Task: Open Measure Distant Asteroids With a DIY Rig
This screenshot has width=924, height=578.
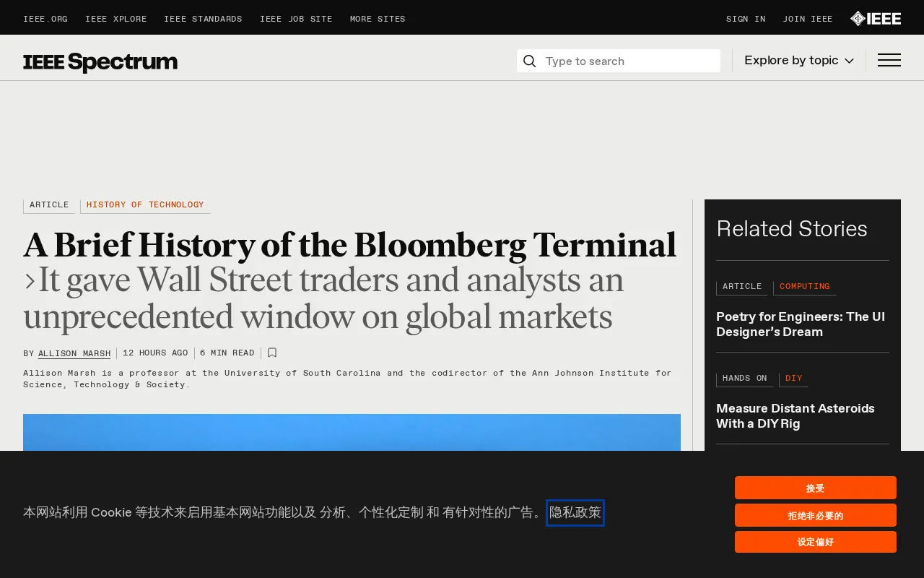Action: tap(796, 416)
